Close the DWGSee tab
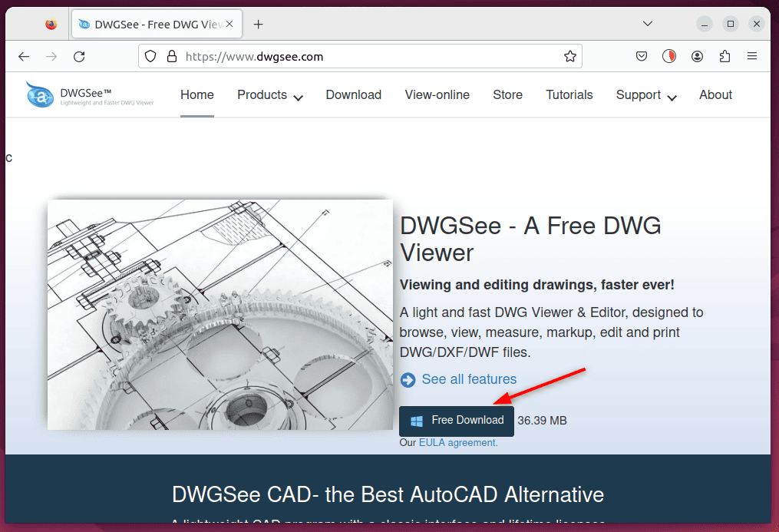 tap(229, 24)
